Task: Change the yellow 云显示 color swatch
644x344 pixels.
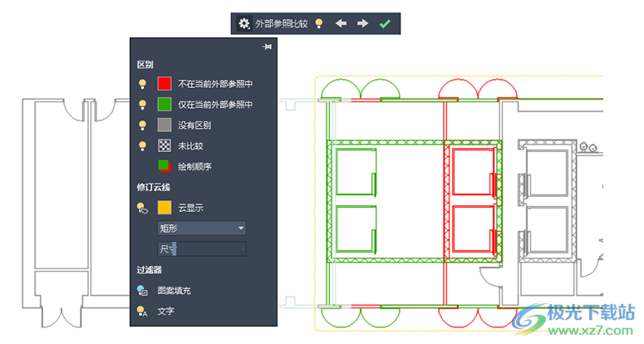Action: pyautogui.click(x=165, y=207)
